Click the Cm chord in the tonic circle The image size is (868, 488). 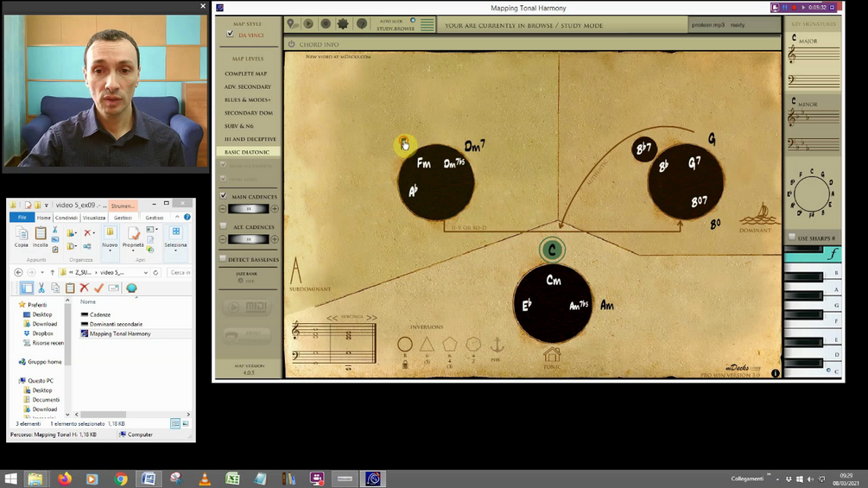[553, 281]
